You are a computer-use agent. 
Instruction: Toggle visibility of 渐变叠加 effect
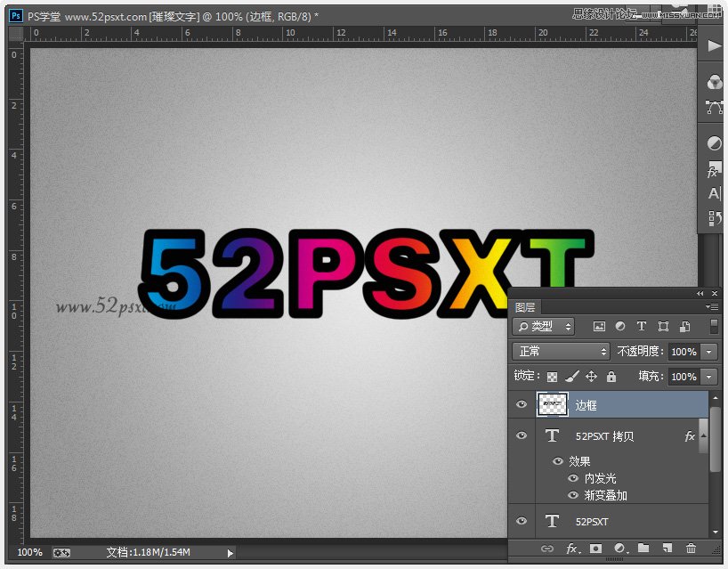(x=573, y=495)
